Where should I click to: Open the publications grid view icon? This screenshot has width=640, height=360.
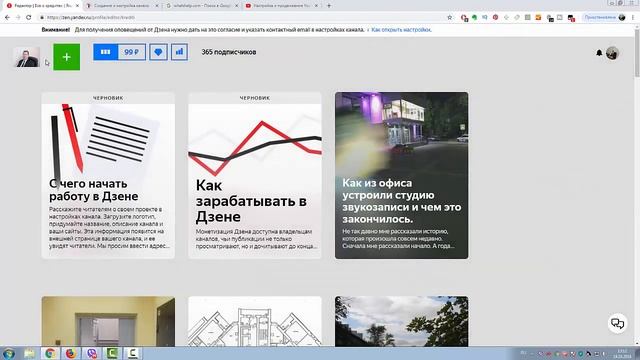[106, 52]
